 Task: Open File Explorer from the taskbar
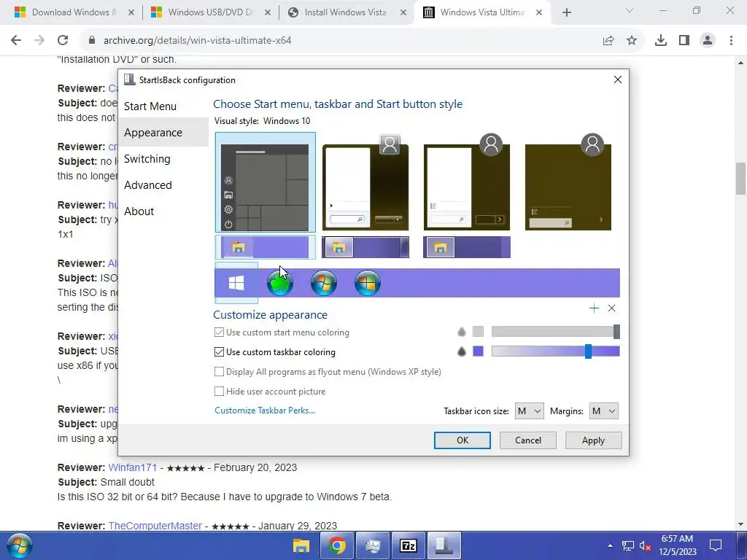[301, 545]
